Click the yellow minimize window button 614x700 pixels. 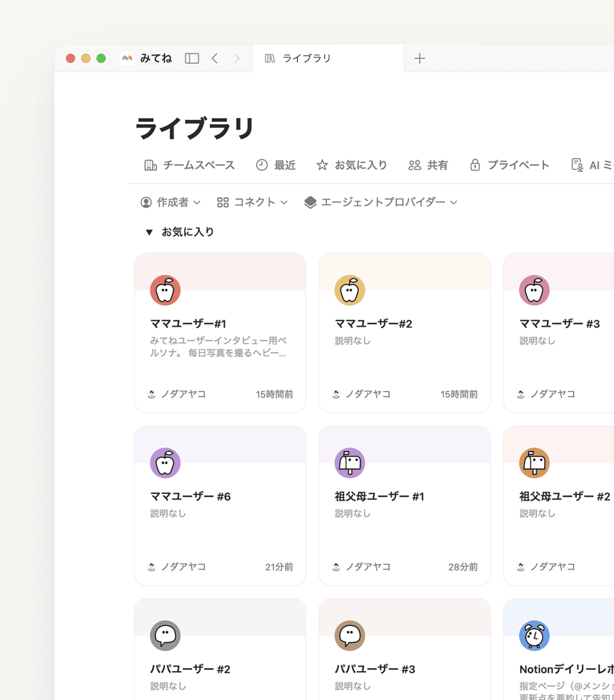[x=86, y=58]
